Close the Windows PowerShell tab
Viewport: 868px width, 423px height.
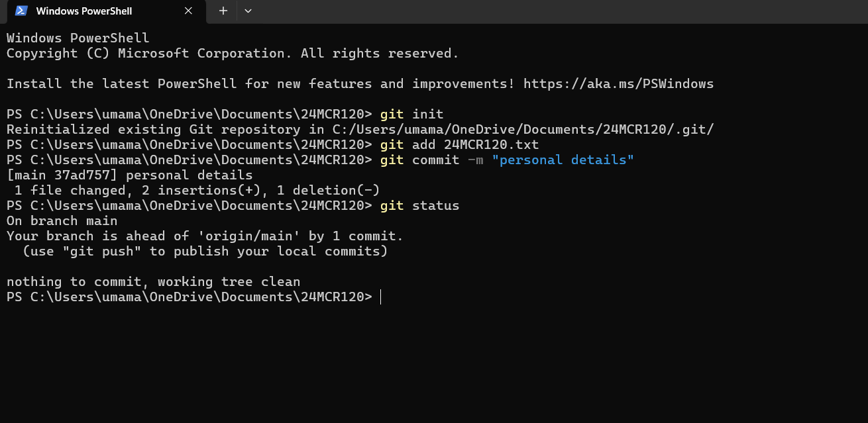188,11
